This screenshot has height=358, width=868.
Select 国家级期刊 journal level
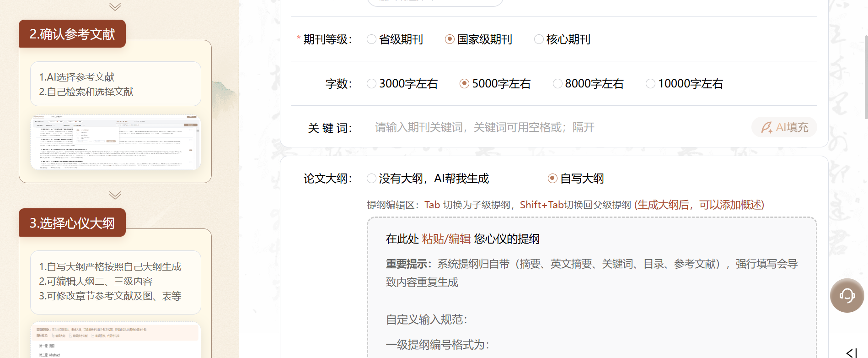point(478,39)
